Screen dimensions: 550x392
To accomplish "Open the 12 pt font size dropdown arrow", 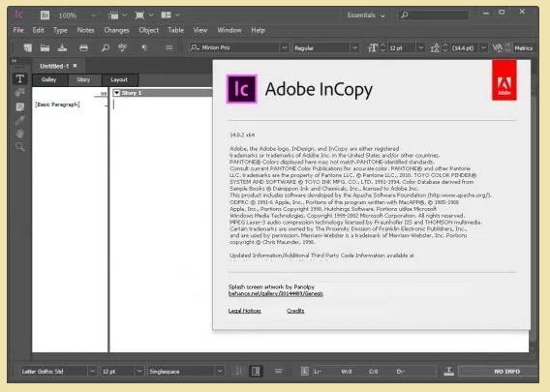I will tap(421, 47).
